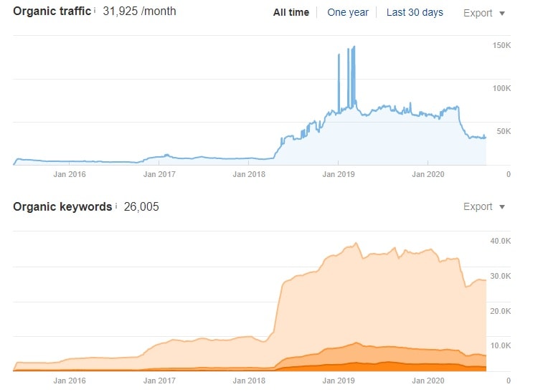
Task: Click the 30.0K axis label in keywords chart
Action: (500, 276)
